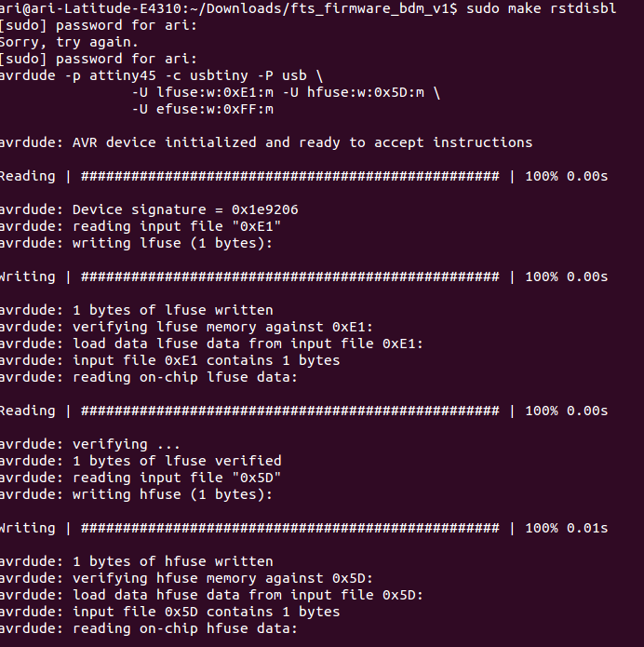Click 'reading on-chip hfuse data' line
This screenshot has width=644, height=647.
pos(149,628)
